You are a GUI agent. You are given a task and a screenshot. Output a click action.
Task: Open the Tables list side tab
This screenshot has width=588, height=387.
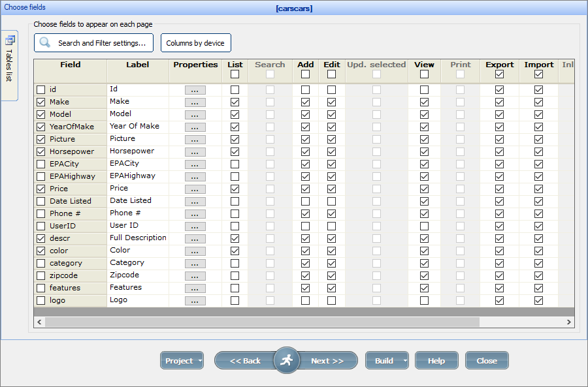click(9, 65)
